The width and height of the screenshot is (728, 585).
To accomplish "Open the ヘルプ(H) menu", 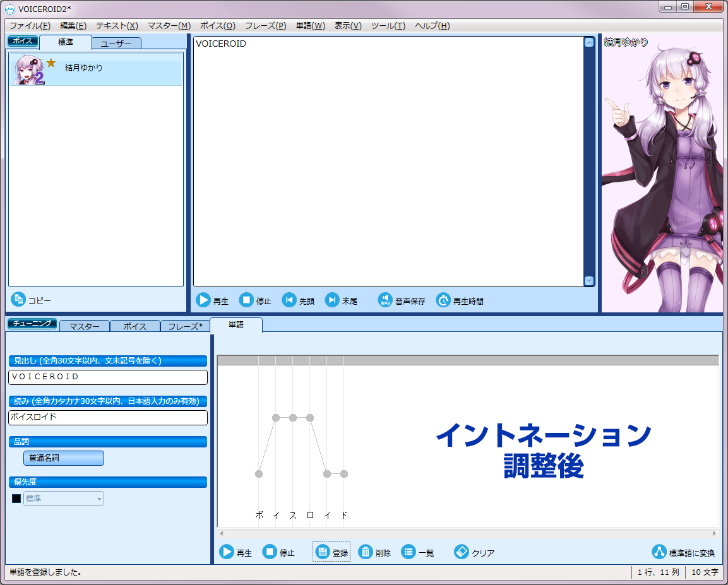I will point(433,26).
